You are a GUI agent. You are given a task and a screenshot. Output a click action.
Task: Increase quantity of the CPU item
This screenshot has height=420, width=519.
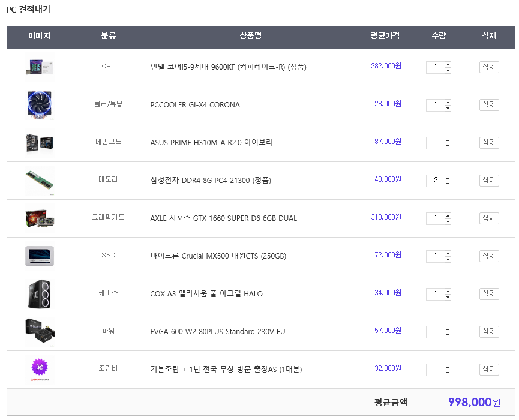(448, 64)
